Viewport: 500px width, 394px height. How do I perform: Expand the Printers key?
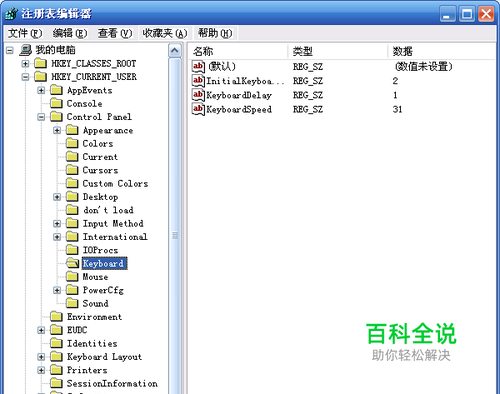(41, 370)
